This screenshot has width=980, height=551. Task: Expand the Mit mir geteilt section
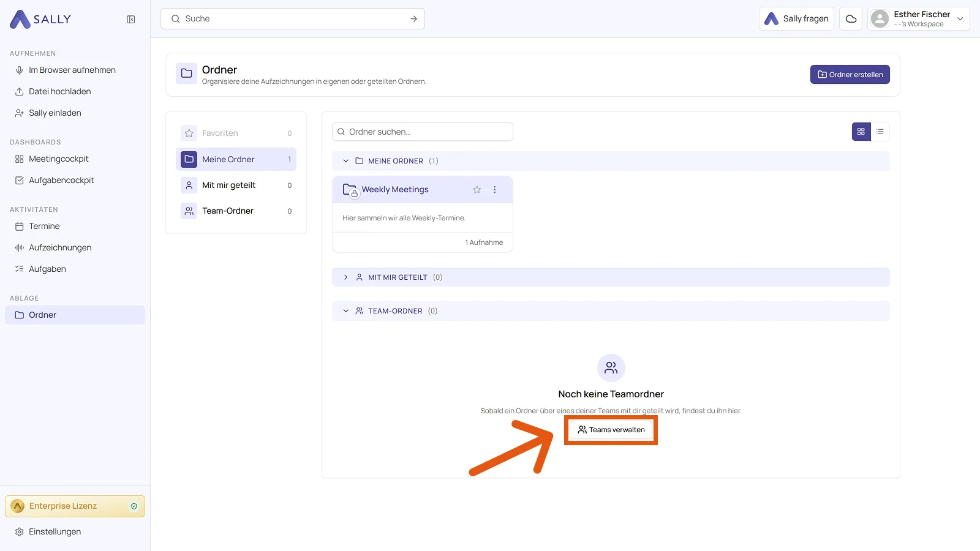click(346, 277)
